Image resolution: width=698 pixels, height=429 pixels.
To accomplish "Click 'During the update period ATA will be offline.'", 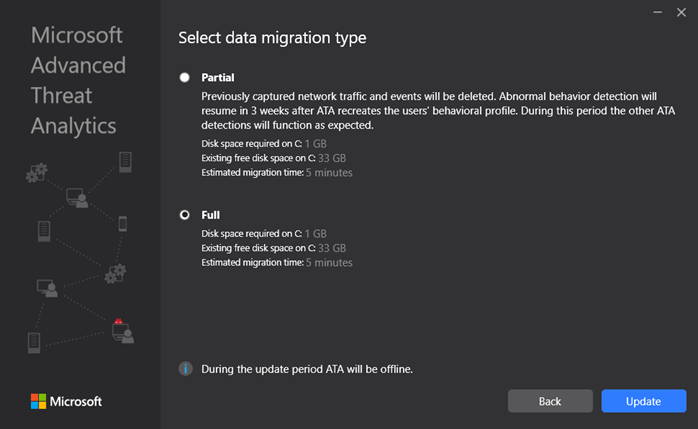I will tap(307, 369).
